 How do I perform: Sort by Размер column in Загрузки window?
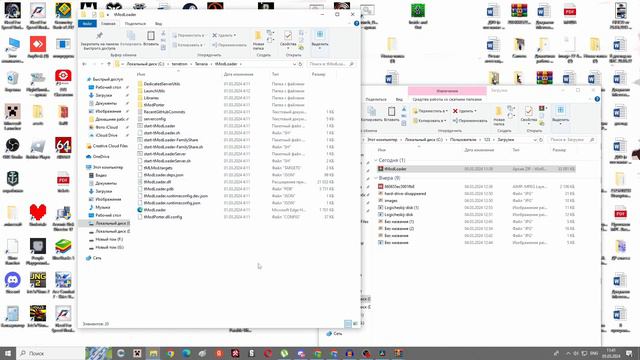pos(559,150)
